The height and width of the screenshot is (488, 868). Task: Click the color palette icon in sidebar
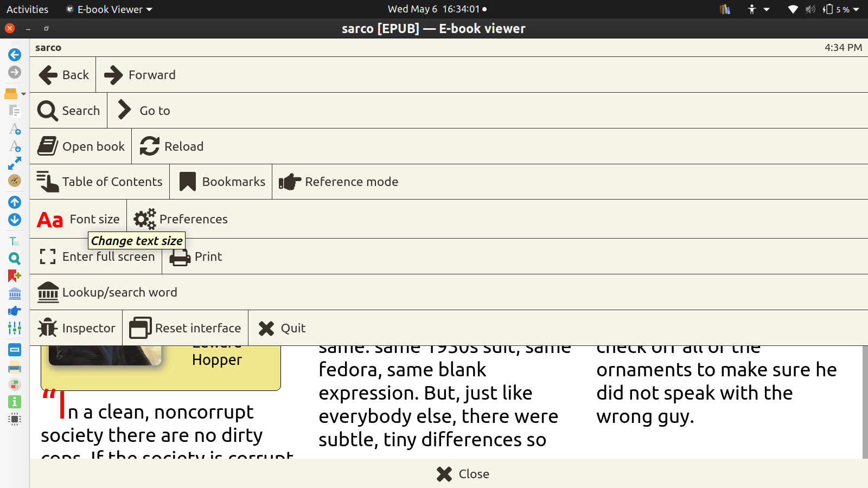coord(15,181)
